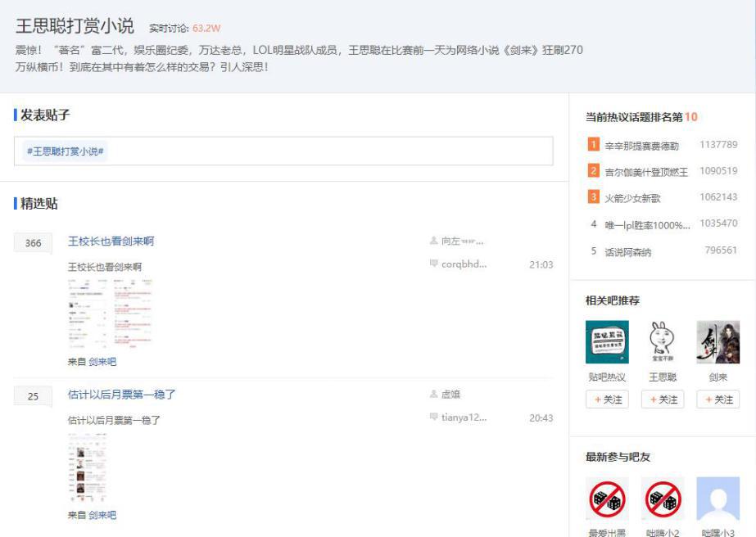
Task: Click reply count 366 badge
Action: (x=33, y=243)
